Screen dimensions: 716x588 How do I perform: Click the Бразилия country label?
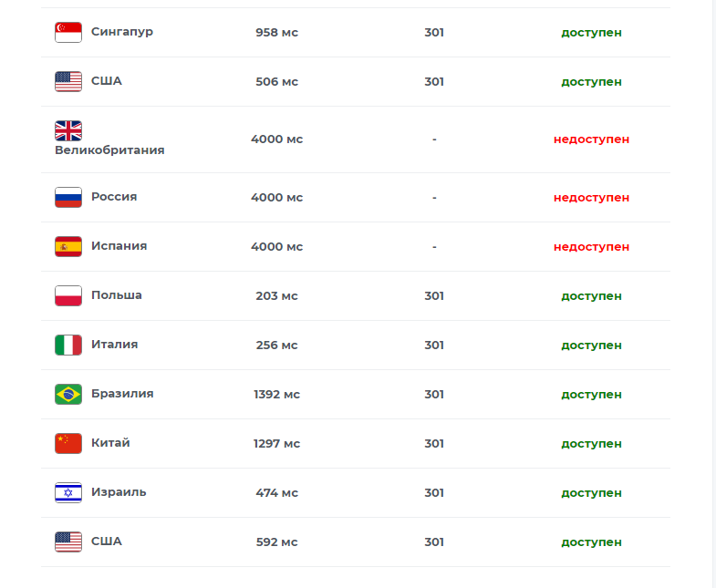(122, 394)
